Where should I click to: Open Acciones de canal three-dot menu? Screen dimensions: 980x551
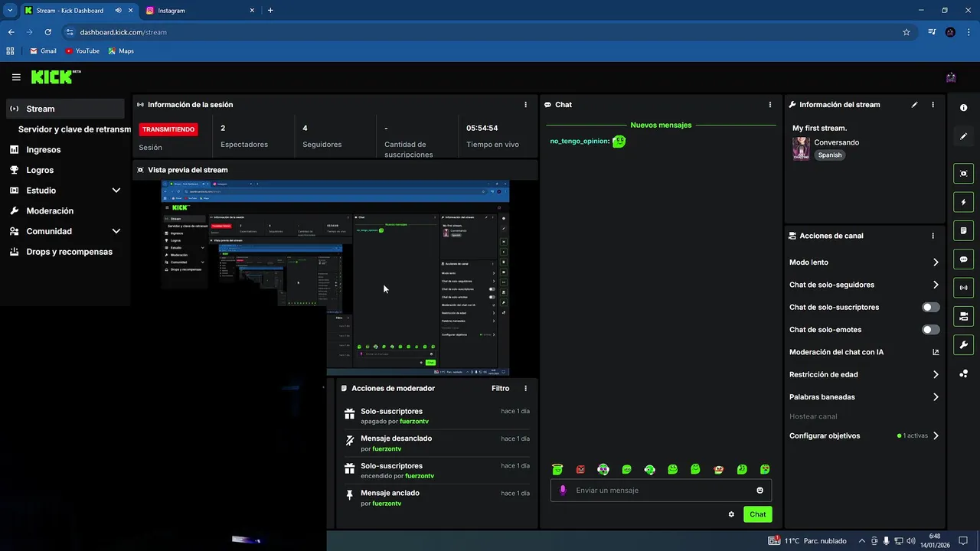933,236
